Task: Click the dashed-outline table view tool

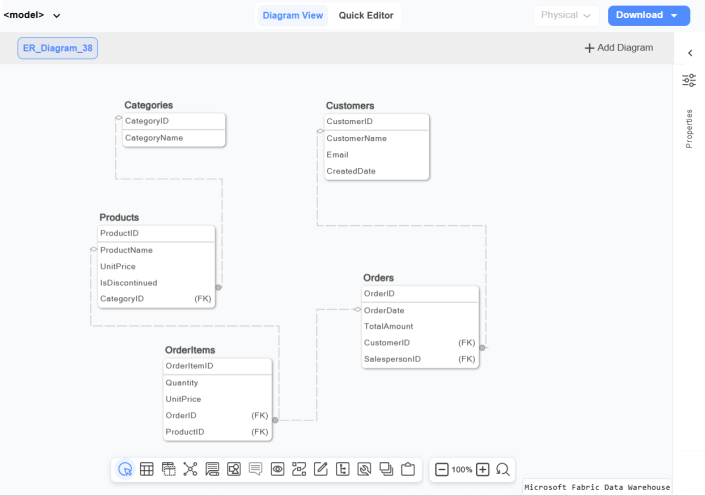Action: (x=169, y=469)
